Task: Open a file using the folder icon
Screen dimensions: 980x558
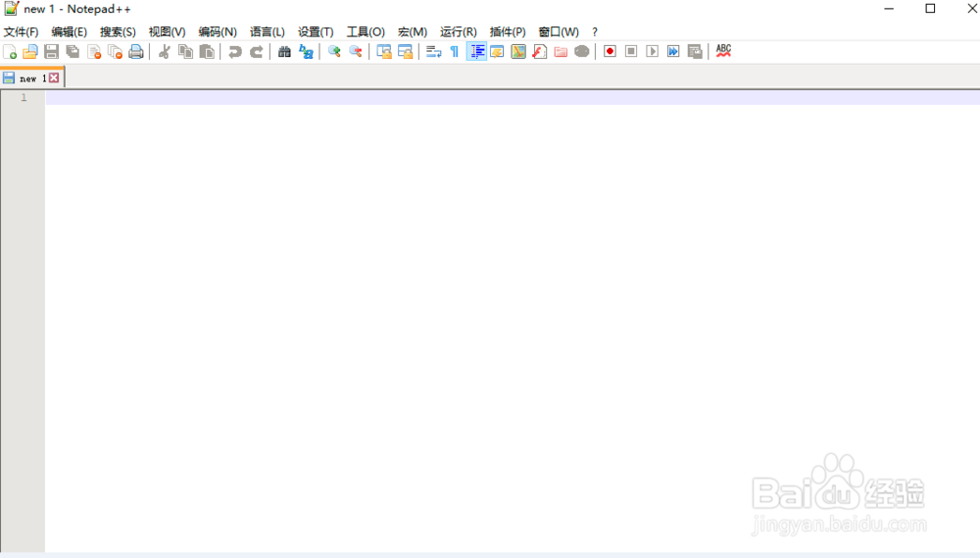Action: coord(30,52)
